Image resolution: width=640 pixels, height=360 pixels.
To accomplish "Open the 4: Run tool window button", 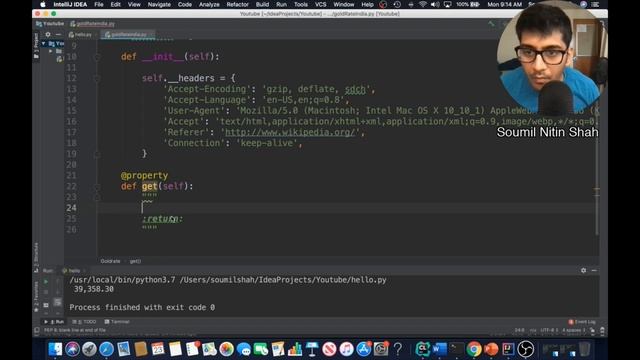I will click(54, 322).
